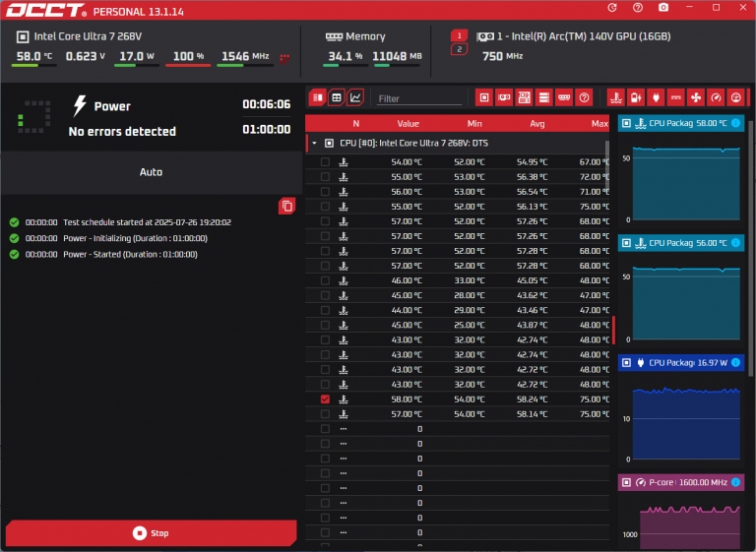Screen dimensions: 756x552
Task: Click the 'No errors detected' status text
Action: tap(122, 131)
